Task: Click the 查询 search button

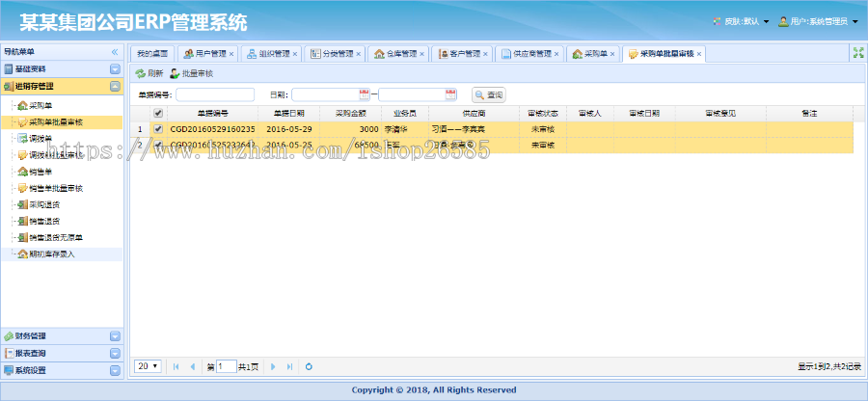Action: tap(488, 94)
